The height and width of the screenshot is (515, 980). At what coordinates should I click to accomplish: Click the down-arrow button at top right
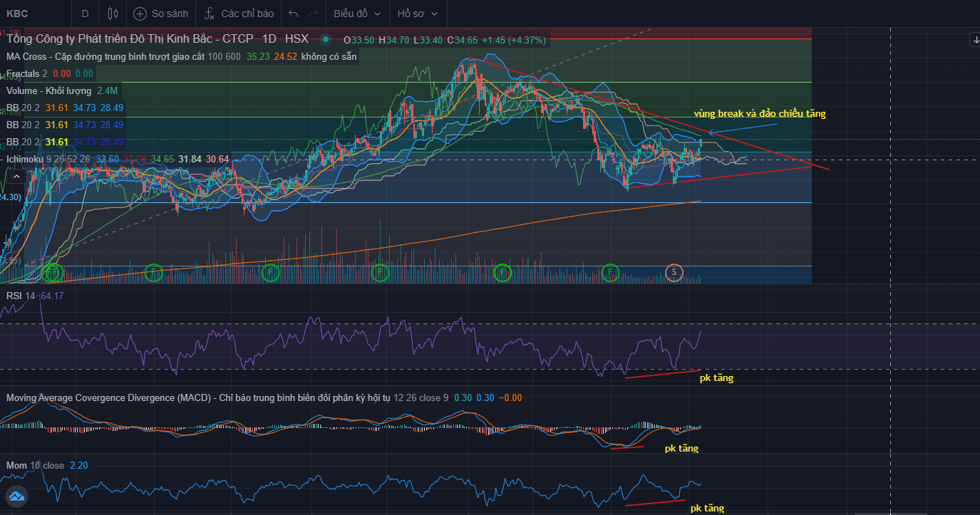click(x=974, y=40)
